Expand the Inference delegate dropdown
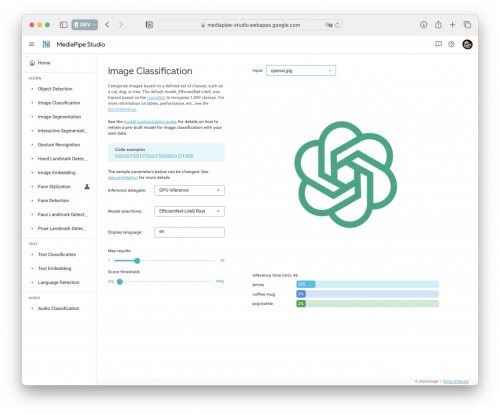Image resolution: width=500 pixels, height=414 pixels. (189, 190)
